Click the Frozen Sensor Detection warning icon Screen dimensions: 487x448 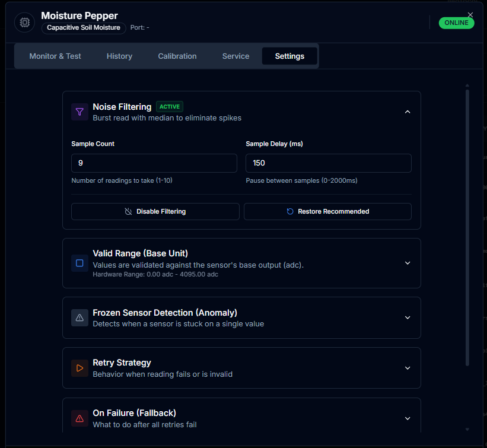coord(79,317)
